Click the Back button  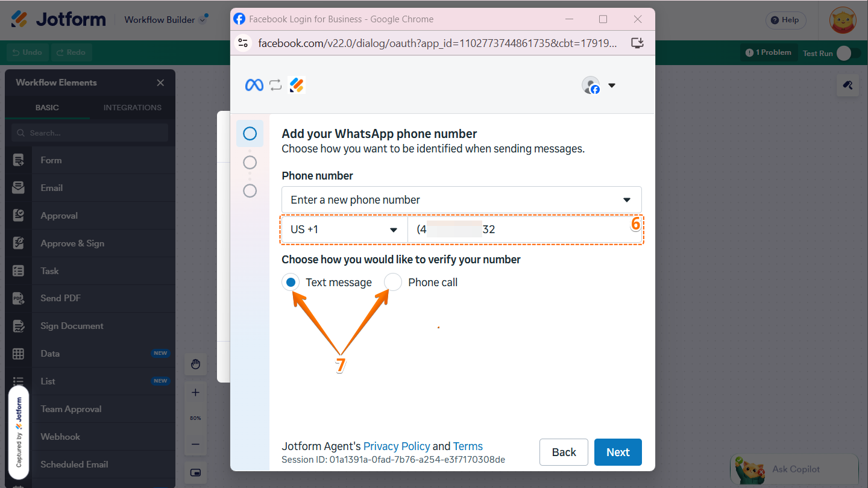564,452
